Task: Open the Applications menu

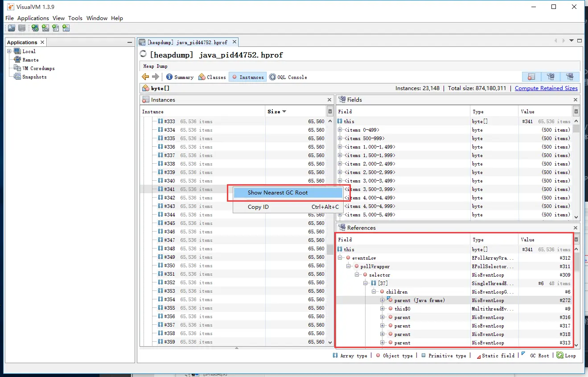Action: (x=33, y=18)
